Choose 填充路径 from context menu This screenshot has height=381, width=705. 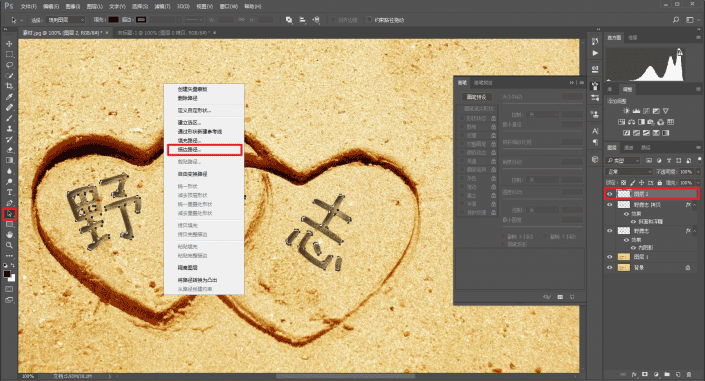click(189, 141)
